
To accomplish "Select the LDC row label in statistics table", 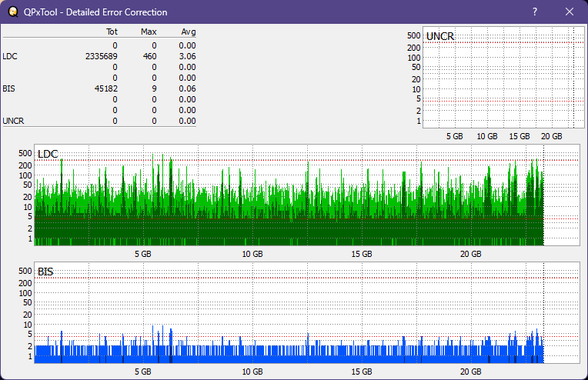I will tap(10, 56).
